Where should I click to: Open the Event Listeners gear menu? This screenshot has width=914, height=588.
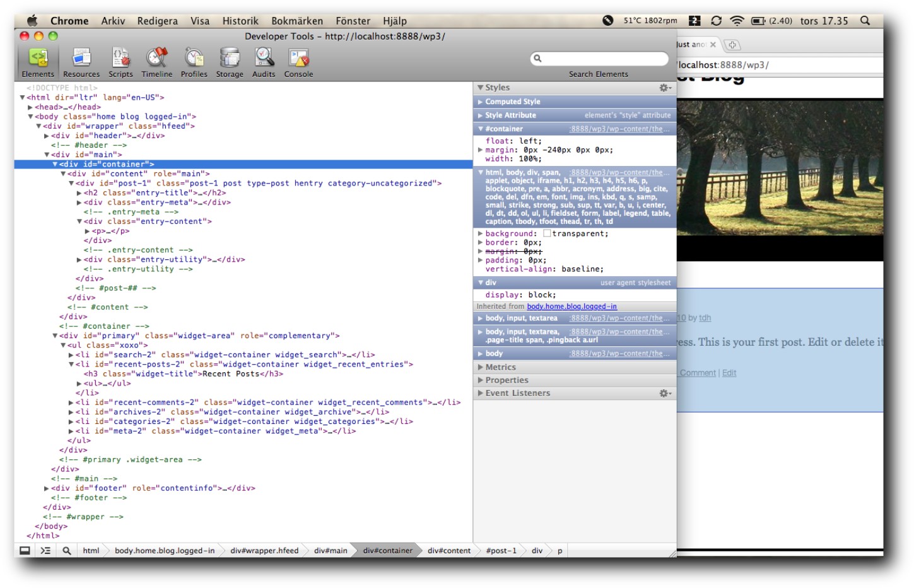[x=665, y=393]
